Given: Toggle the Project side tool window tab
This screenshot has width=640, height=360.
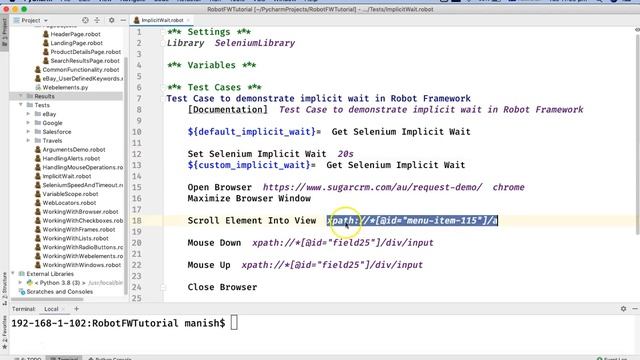Looking at the screenshot, I should click(4, 31).
